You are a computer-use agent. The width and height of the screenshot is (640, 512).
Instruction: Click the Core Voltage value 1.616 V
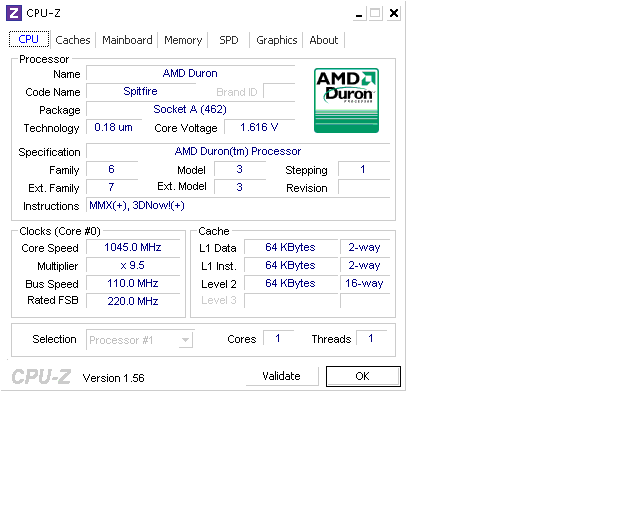(260, 127)
